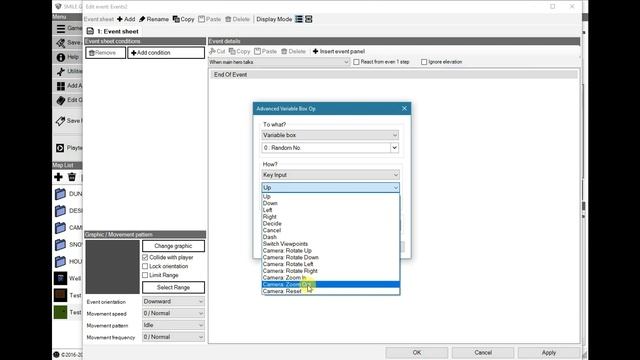
Task: Select 'Left' from key list
Action: point(331,210)
